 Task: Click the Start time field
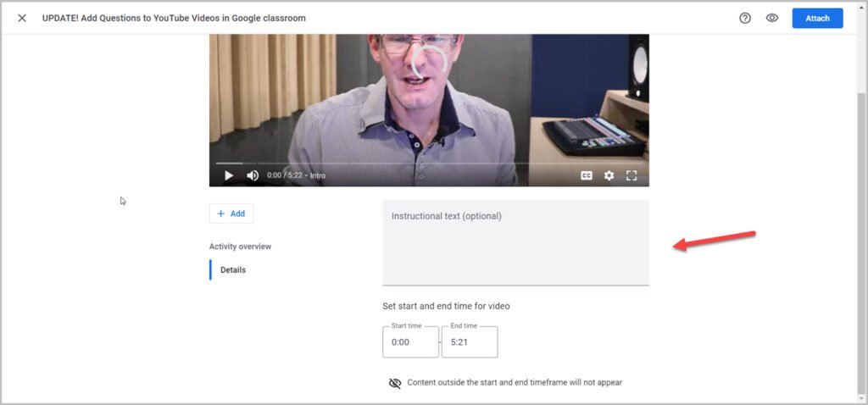410,342
